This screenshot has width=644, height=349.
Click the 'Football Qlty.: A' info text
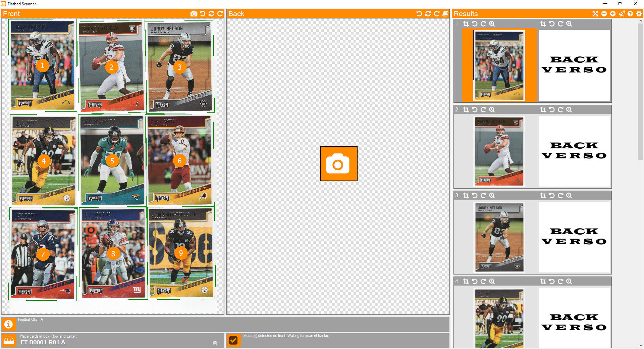[31, 319]
